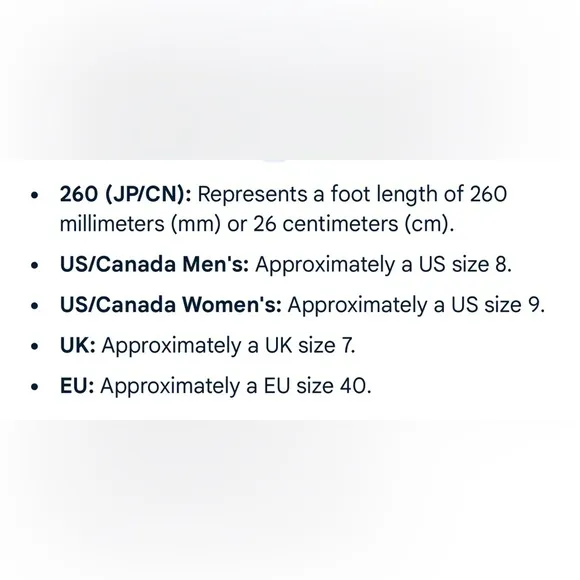Click text "Approximately a US size 8."

tap(384, 265)
